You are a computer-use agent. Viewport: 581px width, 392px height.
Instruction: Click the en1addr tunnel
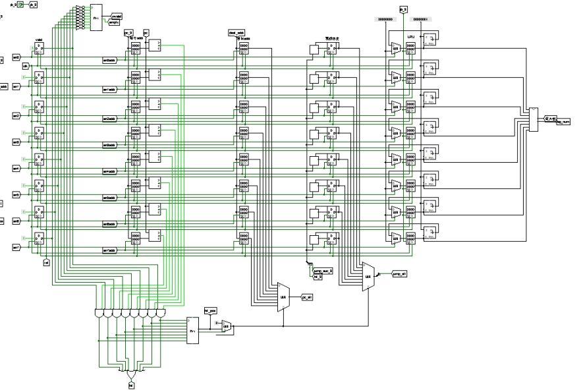click(109, 90)
